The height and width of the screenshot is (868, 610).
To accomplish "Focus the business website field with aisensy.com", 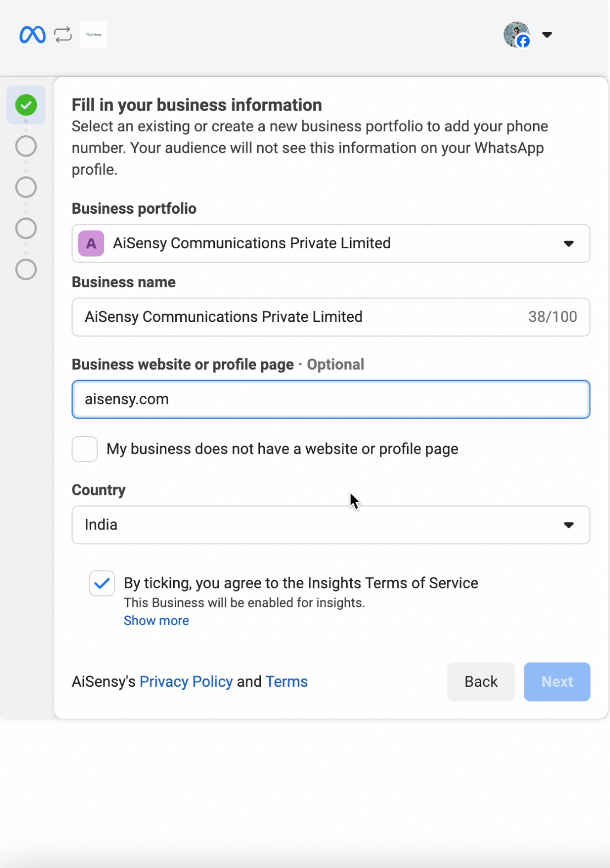I will [x=331, y=399].
